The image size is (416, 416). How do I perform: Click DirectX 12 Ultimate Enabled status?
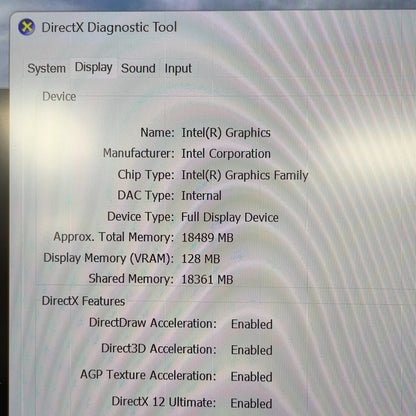(251, 403)
